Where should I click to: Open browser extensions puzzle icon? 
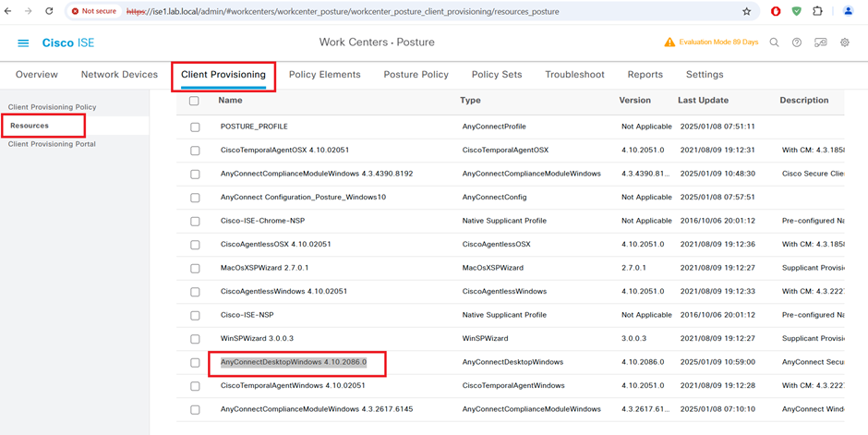coord(817,11)
